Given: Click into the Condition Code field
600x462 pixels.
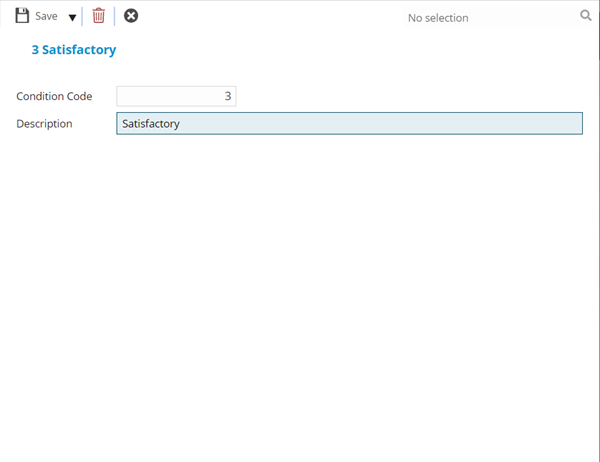Looking at the screenshot, I should pos(176,96).
